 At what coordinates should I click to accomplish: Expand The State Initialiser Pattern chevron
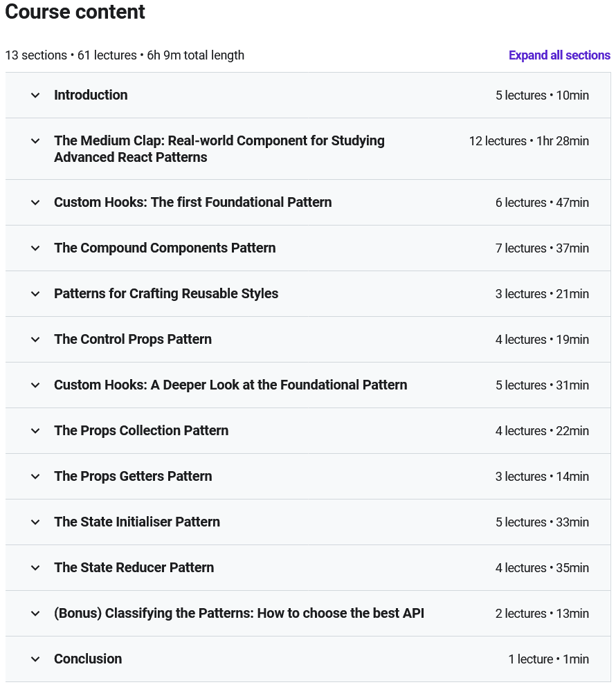pyautogui.click(x=35, y=522)
